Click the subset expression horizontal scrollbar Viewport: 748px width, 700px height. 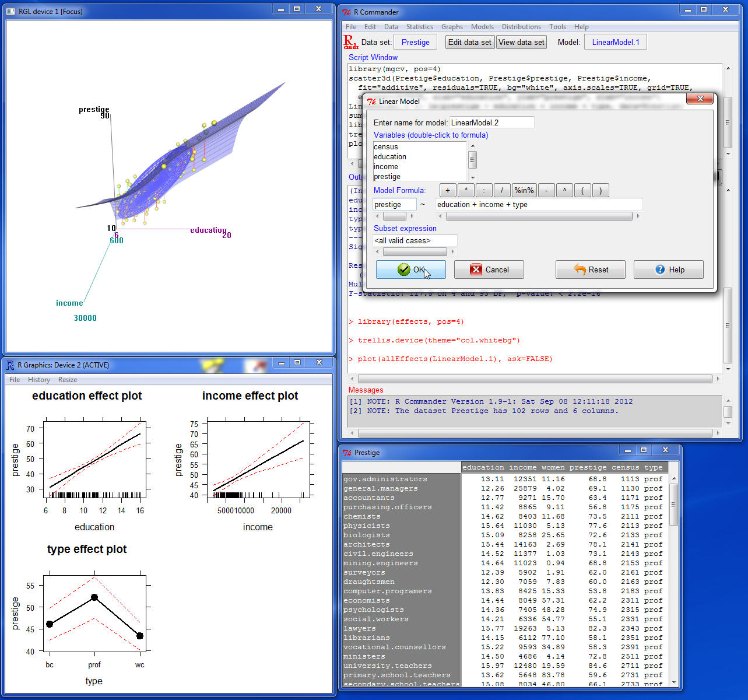415,252
